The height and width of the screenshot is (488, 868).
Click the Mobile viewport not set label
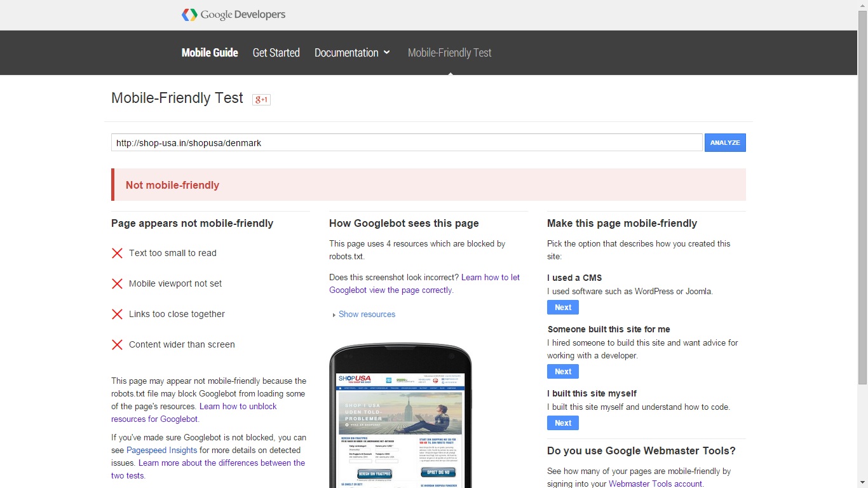(x=175, y=283)
